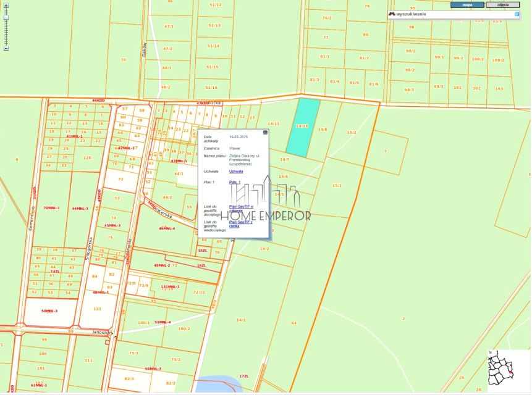Click the binoculars search icon

pyautogui.click(x=392, y=14)
